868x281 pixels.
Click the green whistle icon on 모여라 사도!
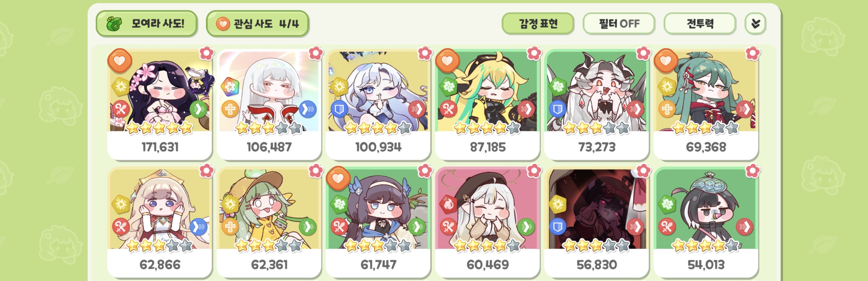114,23
